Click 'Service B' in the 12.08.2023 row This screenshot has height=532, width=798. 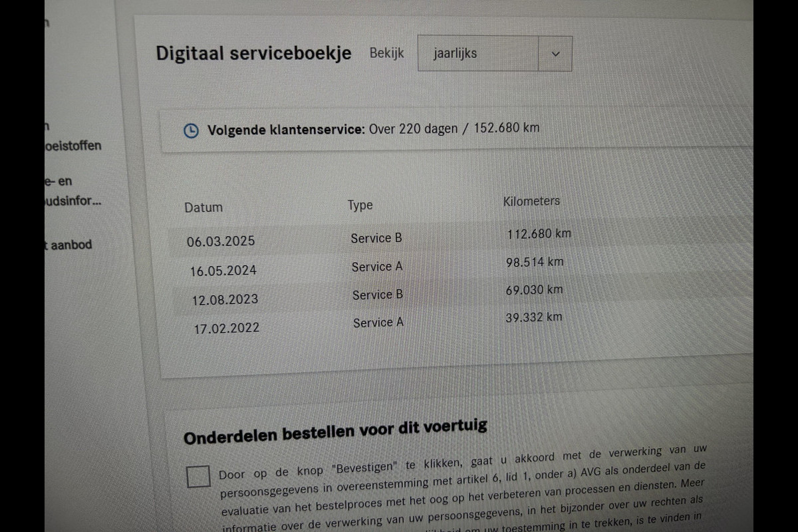(x=378, y=295)
